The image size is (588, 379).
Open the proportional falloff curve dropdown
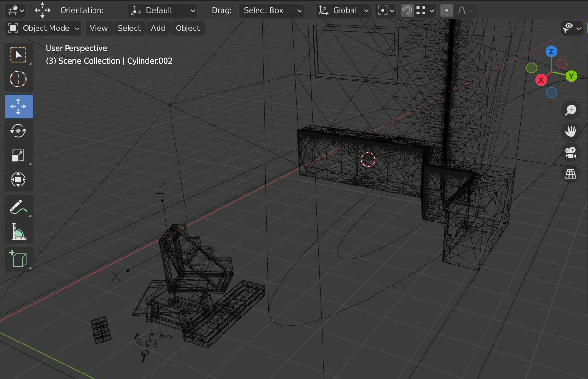(465, 10)
